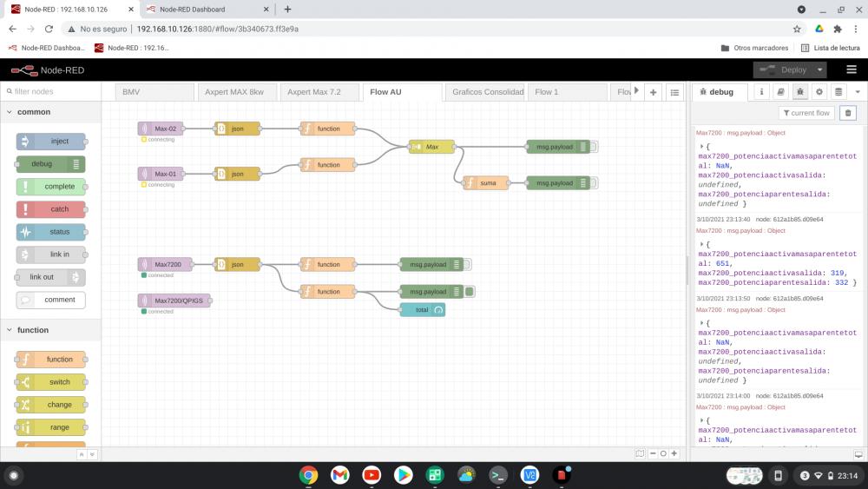868x489 pixels.
Task: Click the browser address bar URL
Action: click(218, 29)
